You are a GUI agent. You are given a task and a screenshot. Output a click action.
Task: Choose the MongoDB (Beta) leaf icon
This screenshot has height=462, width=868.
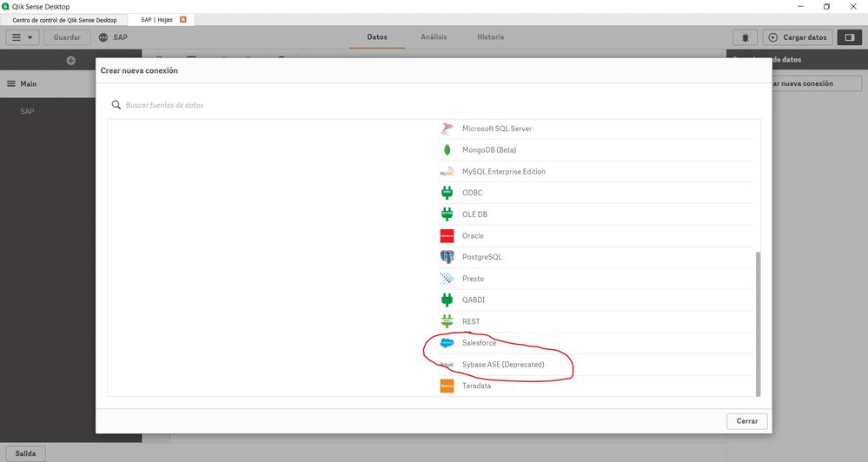(447, 150)
